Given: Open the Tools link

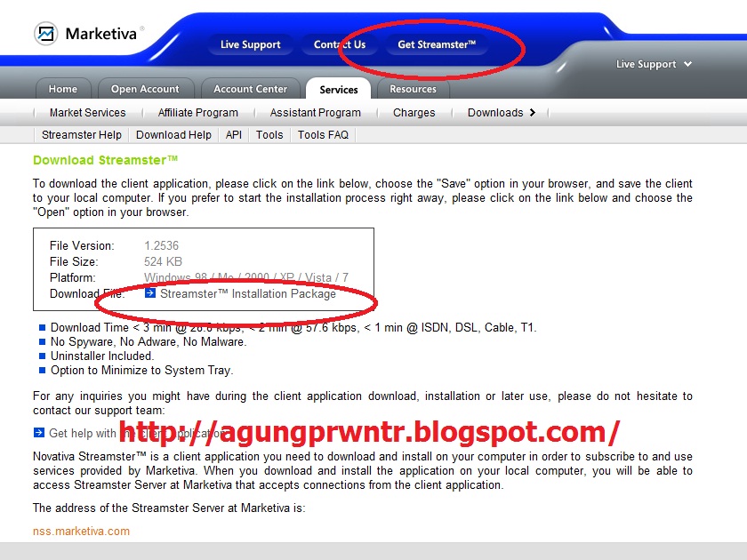Looking at the screenshot, I should tap(269, 135).
